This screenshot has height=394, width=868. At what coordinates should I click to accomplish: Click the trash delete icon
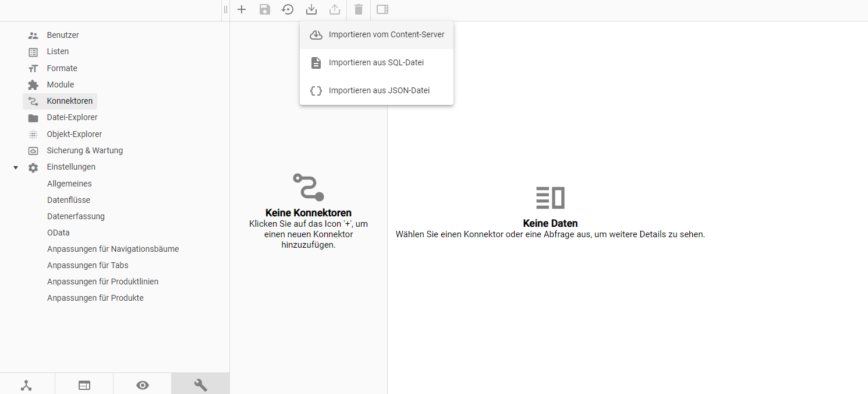359,9
